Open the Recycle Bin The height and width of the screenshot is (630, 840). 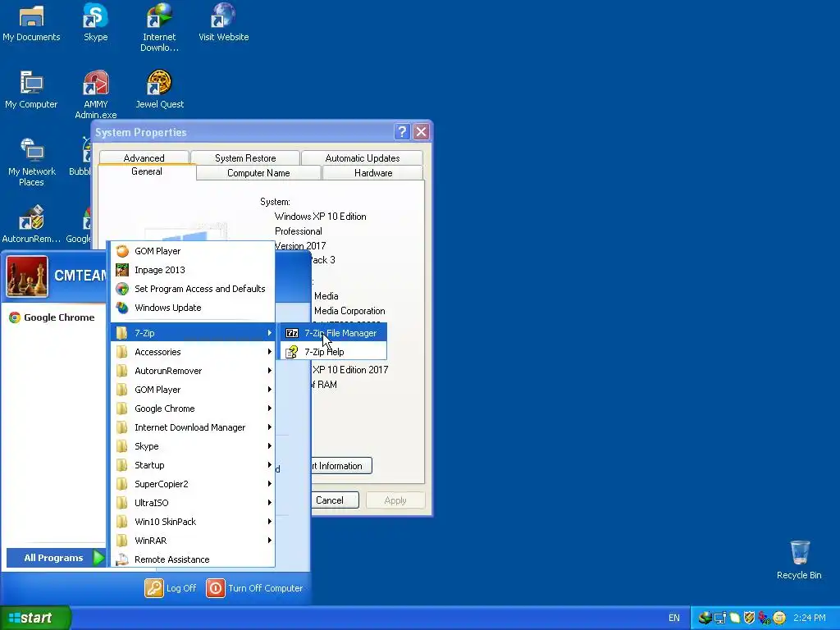[799, 560]
